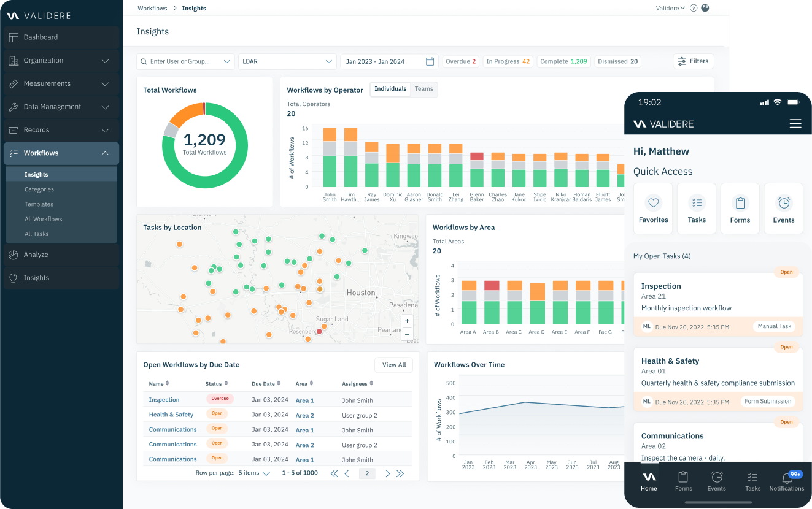
Task: Open Forms quick access tile
Action: click(740, 209)
